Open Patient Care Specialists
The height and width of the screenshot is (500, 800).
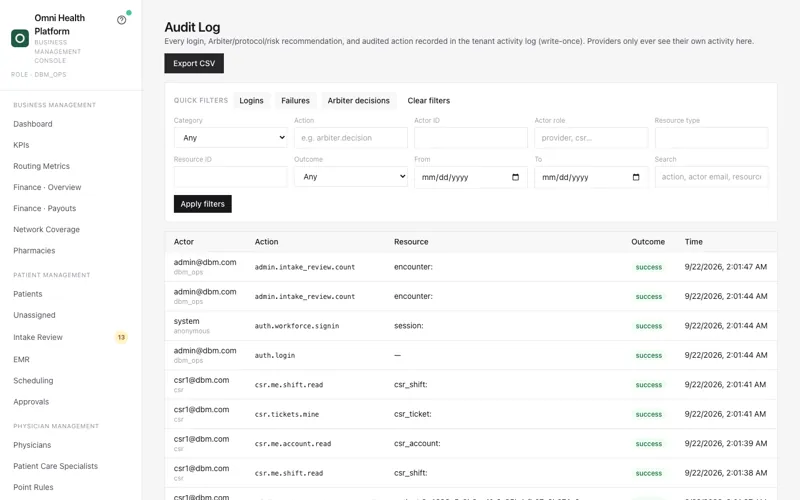tap(56, 466)
